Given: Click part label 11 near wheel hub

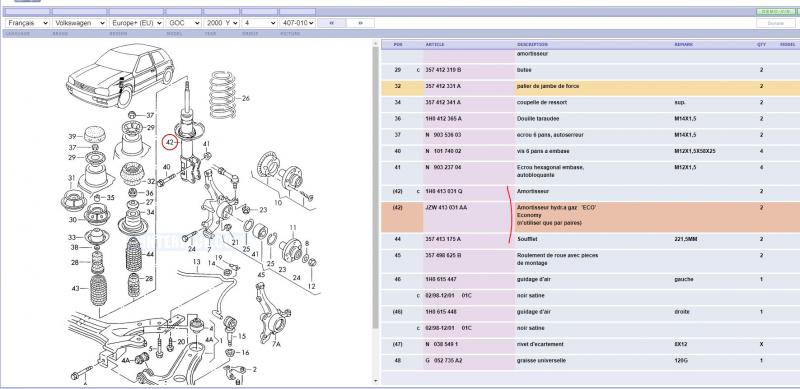Looking at the screenshot, I should coord(293,228).
